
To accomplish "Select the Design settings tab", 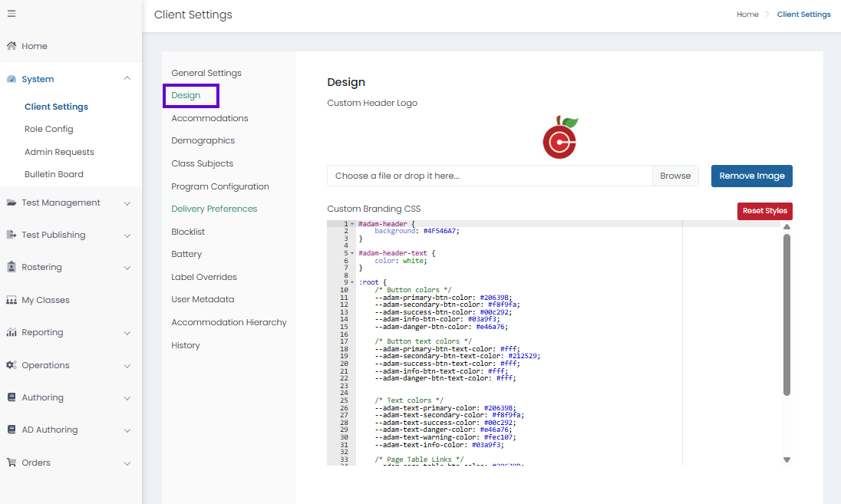I will [x=186, y=95].
